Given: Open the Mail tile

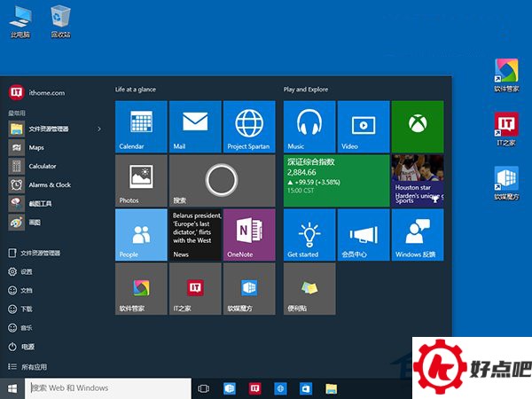Looking at the screenshot, I should pos(195,127).
